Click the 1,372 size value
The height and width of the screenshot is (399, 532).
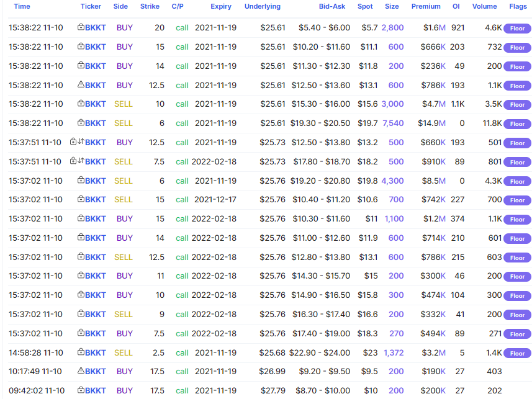click(394, 353)
